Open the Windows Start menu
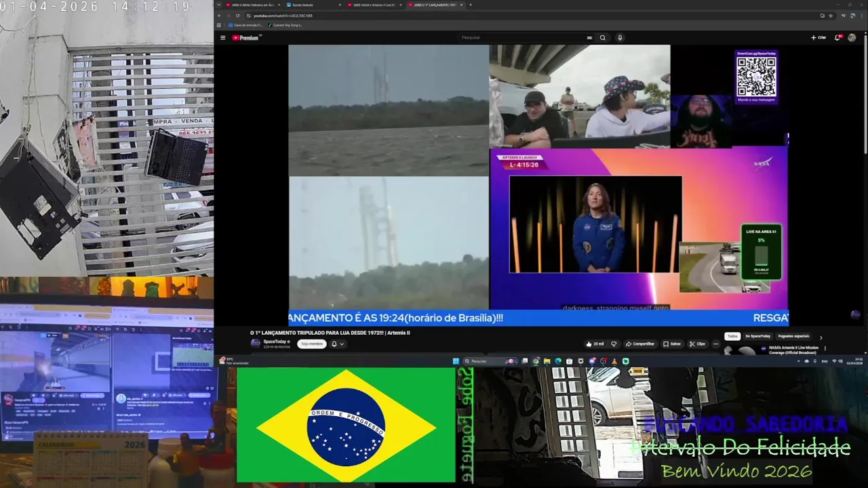 (456, 361)
